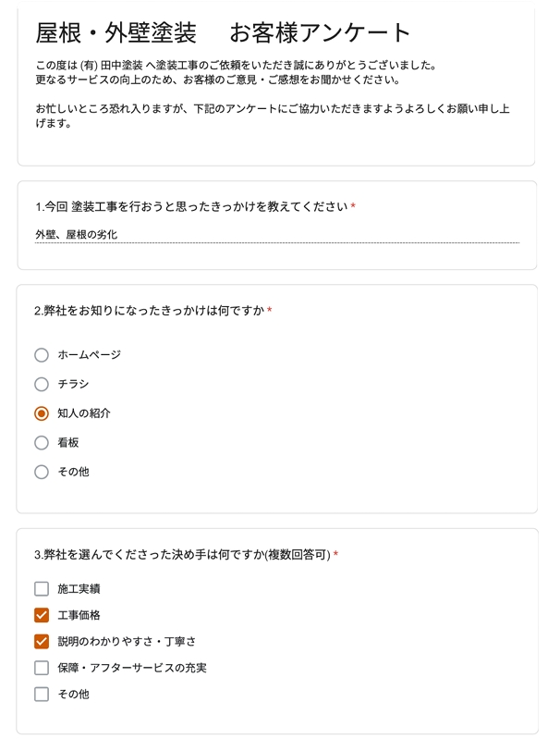
Task: Tick the その他 checkbox in question 3
Action: (x=41, y=694)
